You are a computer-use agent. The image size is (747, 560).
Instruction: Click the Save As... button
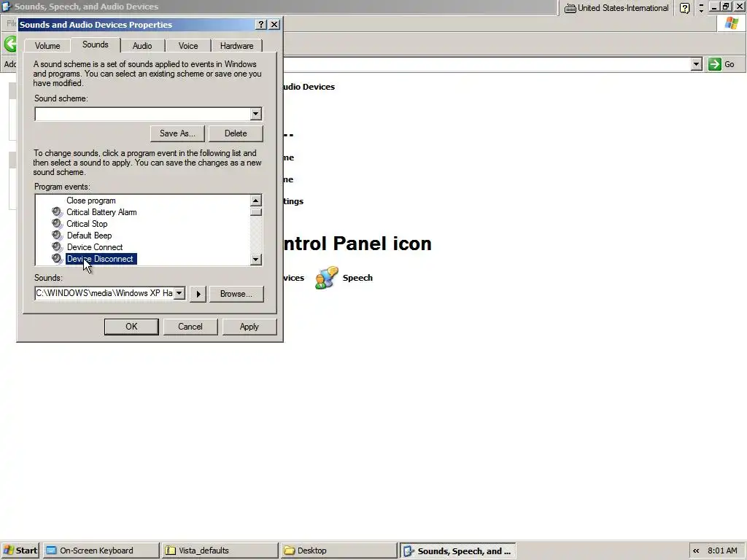(177, 133)
